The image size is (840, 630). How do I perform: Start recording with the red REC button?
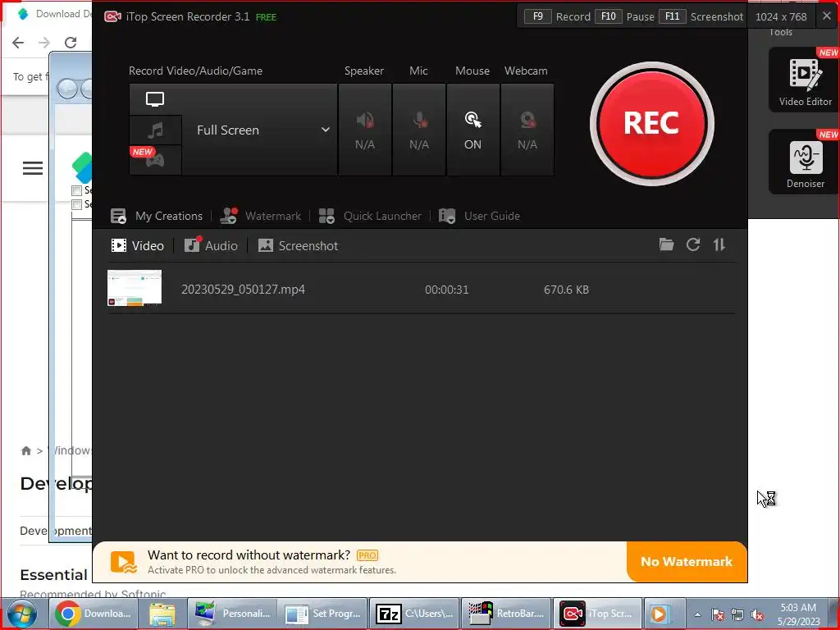tap(651, 124)
